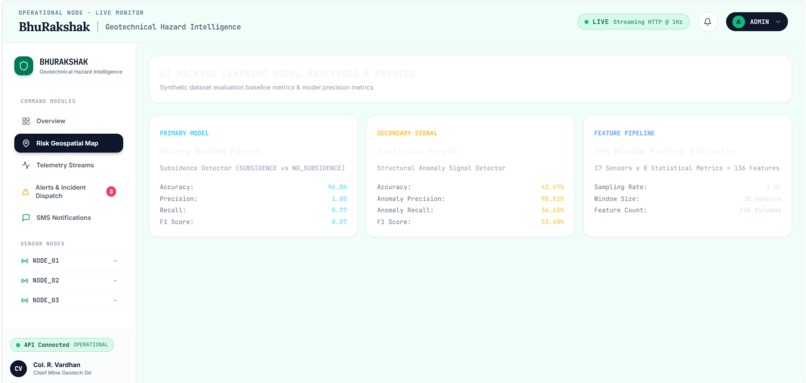The width and height of the screenshot is (806, 383).
Task: Click the SMS Notifications chat bubble icon
Action: coord(26,217)
